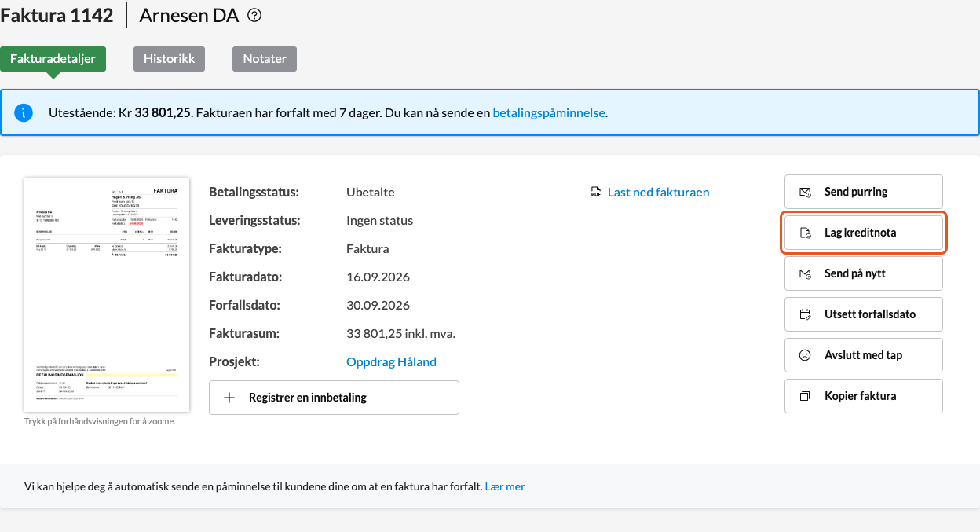Click the Fakturatype label
The height and width of the screenshot is (532, 980).
click(x=245, y=248)
